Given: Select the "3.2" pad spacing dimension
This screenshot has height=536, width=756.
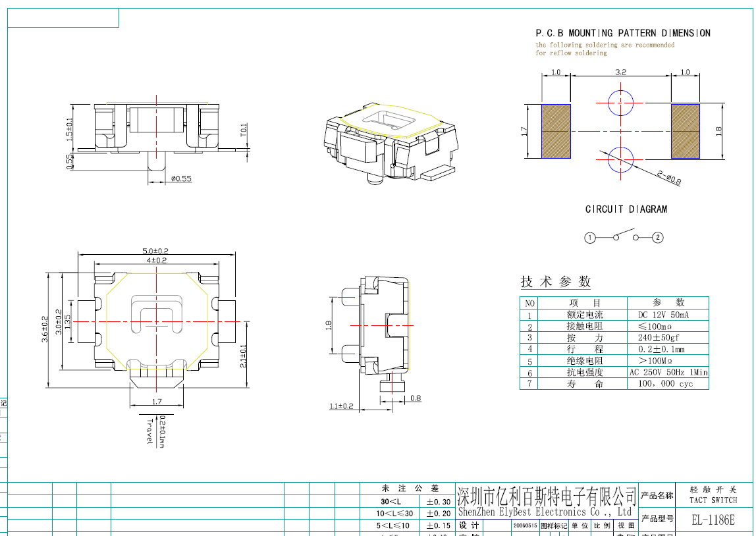Looking at the screenshot, I should 620,72.
